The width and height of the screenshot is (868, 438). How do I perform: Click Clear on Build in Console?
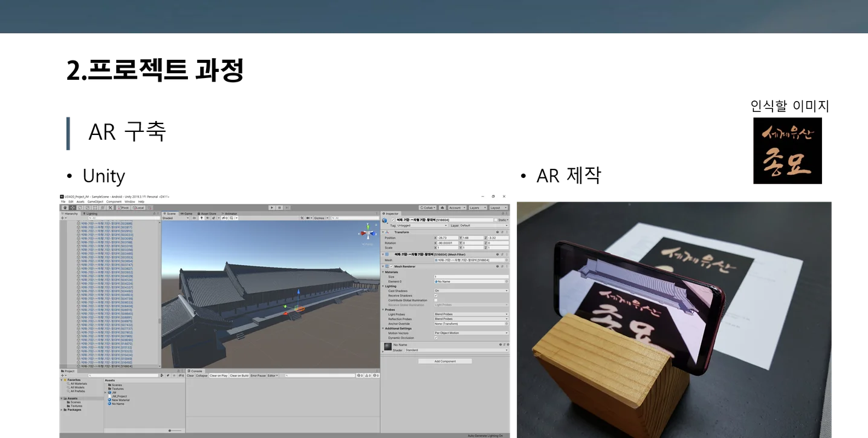tap(239, 376)
